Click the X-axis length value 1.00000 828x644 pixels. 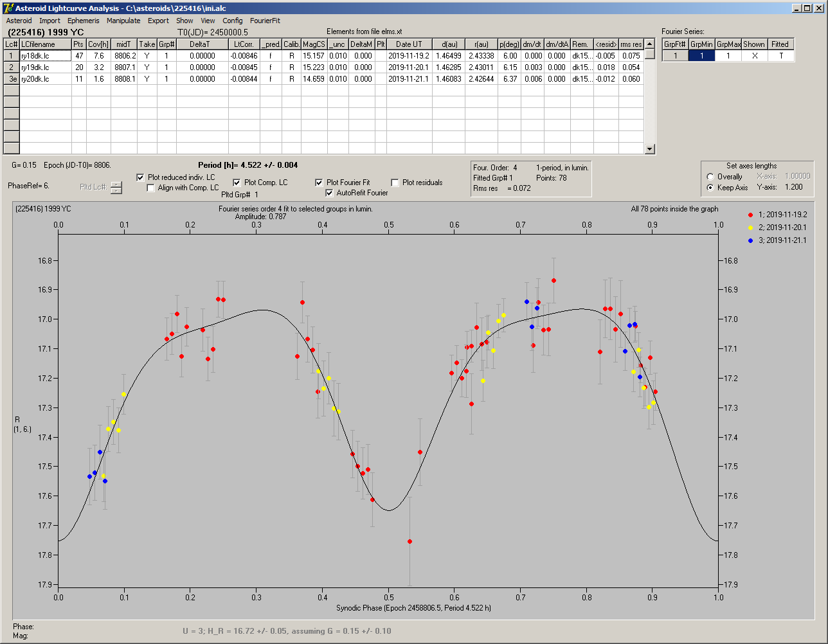click(x=797, y=176)
